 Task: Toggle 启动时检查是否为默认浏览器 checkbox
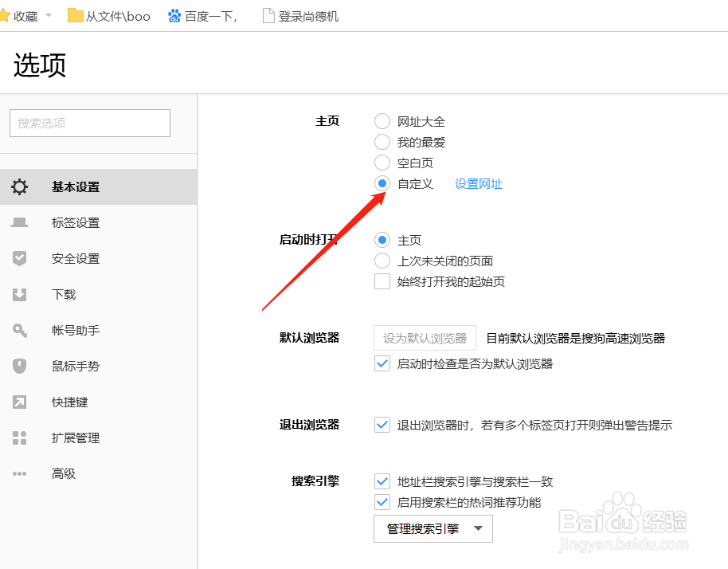tap(382, 363)
